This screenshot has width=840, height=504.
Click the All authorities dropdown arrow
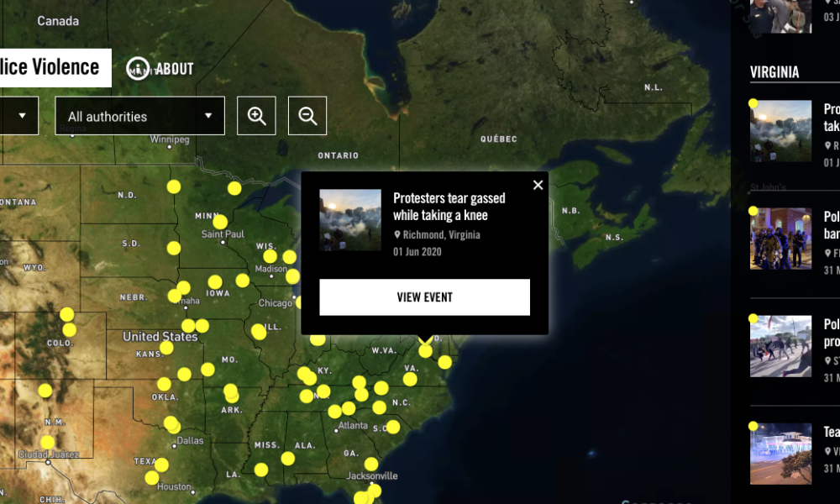(x=207, y=115)
